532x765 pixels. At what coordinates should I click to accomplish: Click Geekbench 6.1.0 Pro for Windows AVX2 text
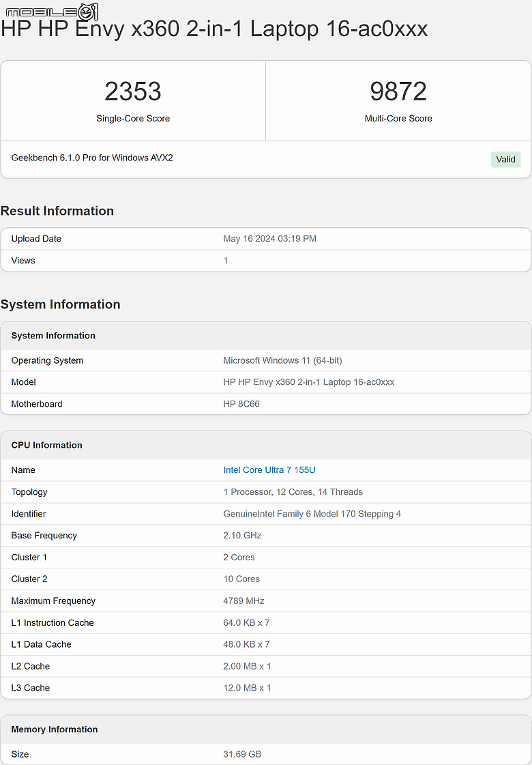pos(92,158)
